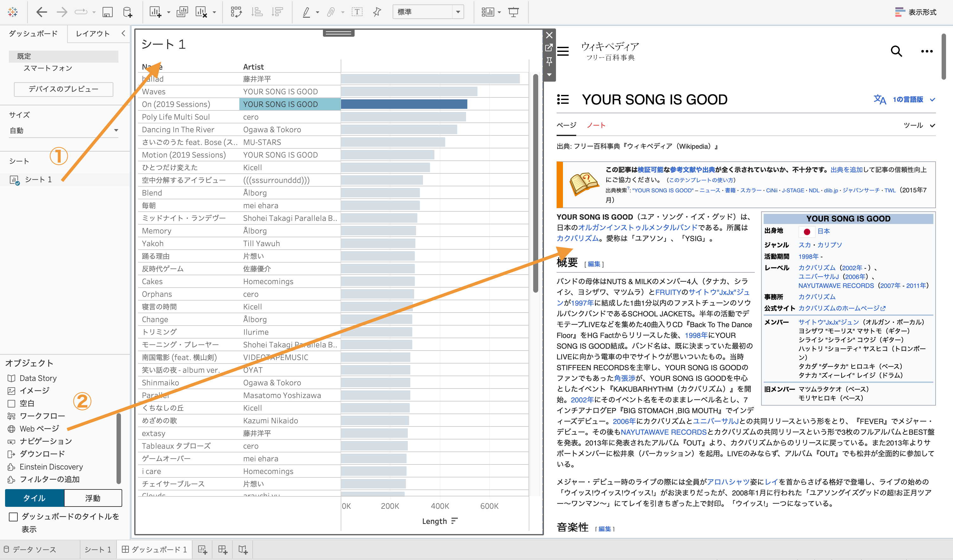Screen dimensions: 953x560
Task: Open the Wikipedia three-dots more menu
Action: [x=926, y=51]
